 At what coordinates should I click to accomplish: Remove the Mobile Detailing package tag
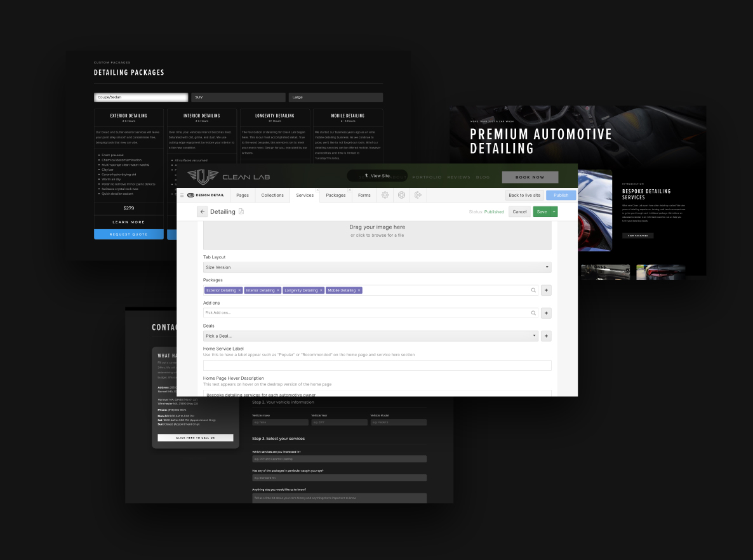coord(359,290)
